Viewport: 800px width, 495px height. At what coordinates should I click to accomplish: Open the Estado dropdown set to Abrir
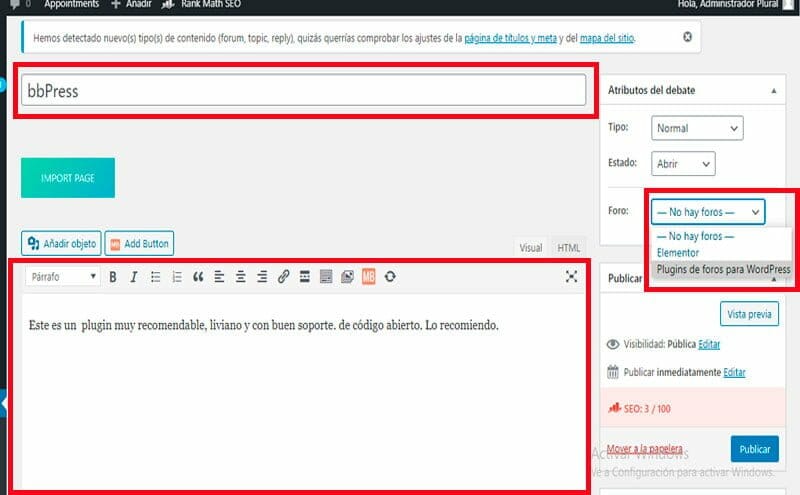[683, 164]
